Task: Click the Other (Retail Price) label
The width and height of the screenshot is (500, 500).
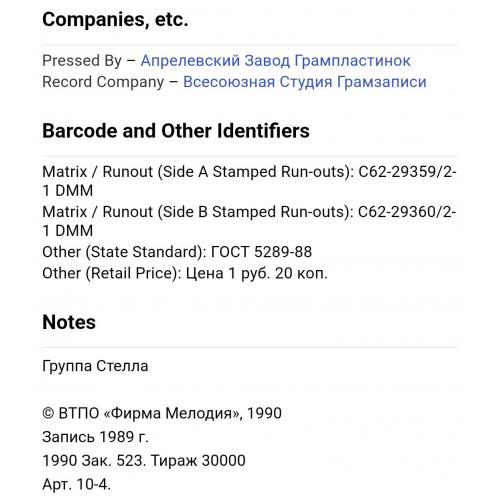Action: tap(112, 273)
